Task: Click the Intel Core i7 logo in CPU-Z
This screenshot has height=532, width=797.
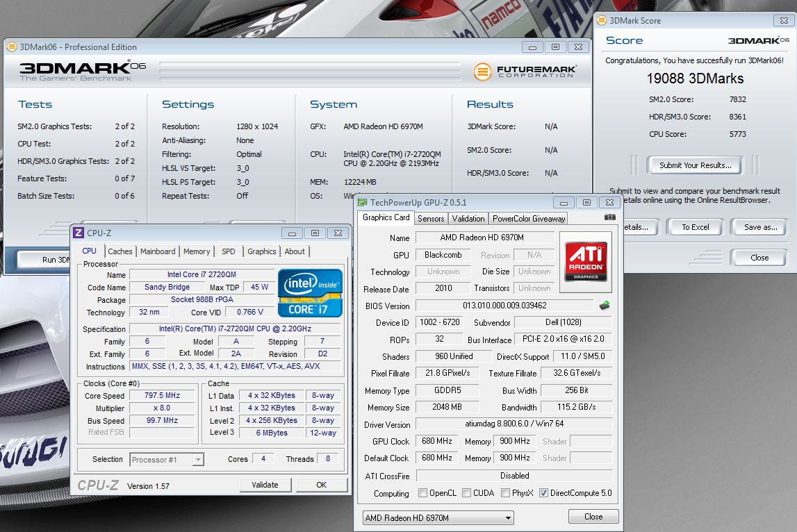Action: point(310,293)
